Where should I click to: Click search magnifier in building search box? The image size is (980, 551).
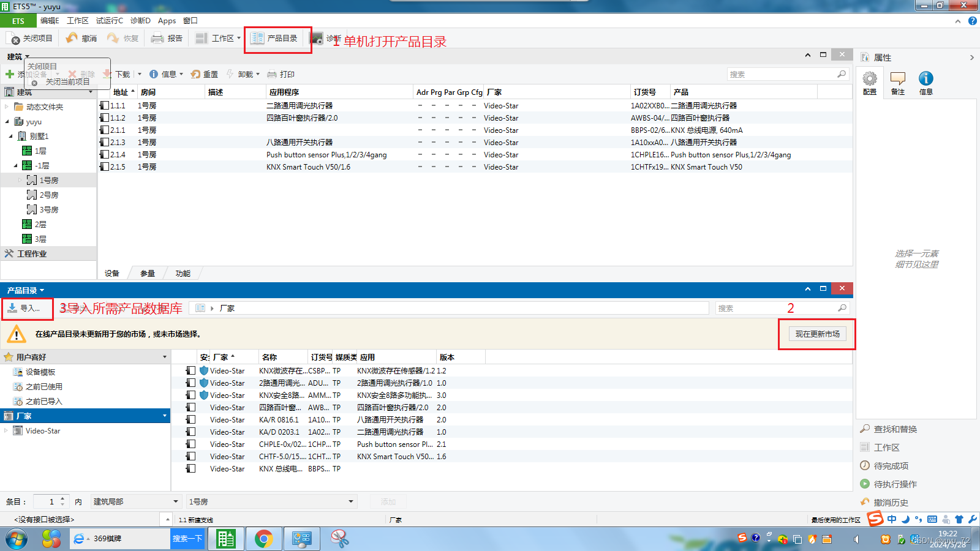coord(842,74)
